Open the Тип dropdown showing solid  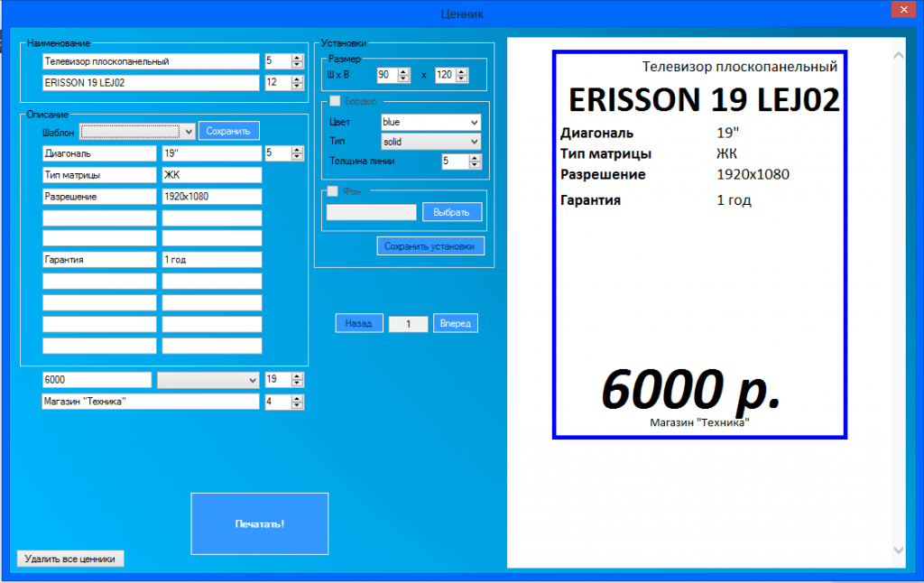point(430,142)
